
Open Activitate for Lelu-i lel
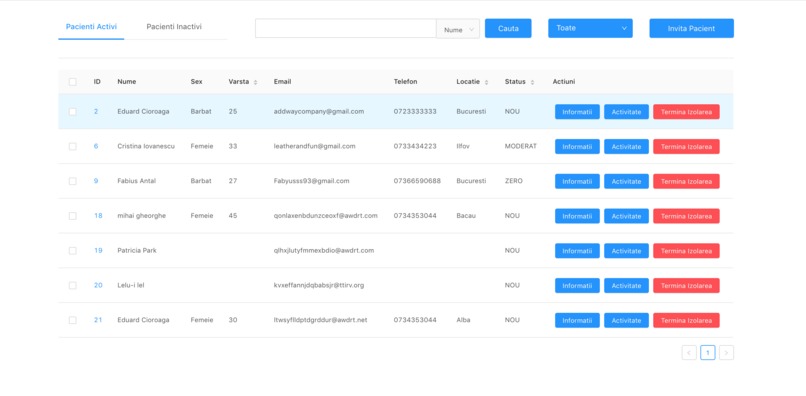point(626,285)
